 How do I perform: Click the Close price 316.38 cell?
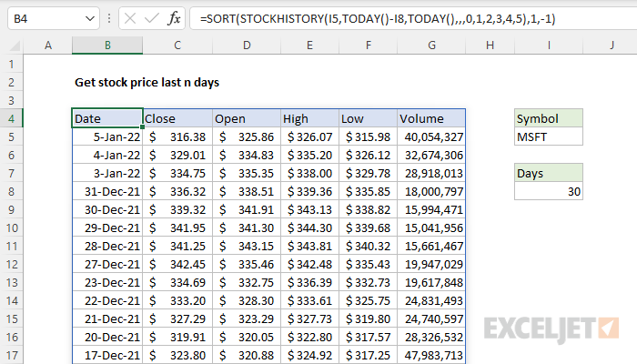177,136
